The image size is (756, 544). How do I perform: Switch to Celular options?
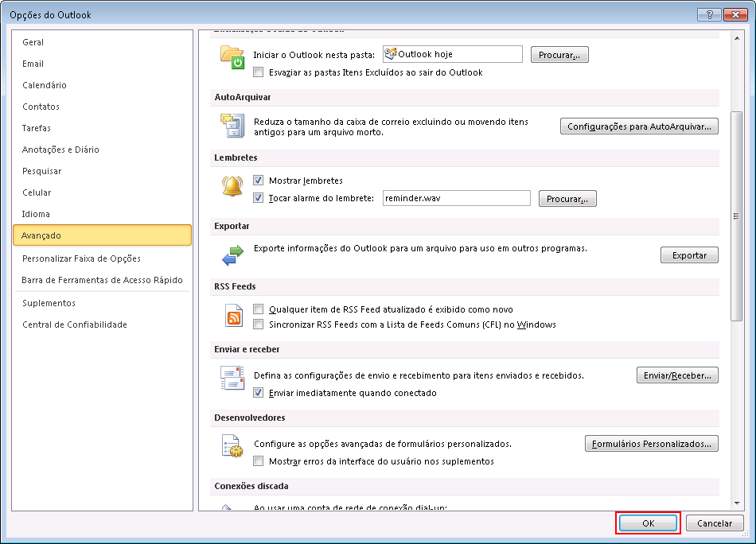[x=102, y=192]
